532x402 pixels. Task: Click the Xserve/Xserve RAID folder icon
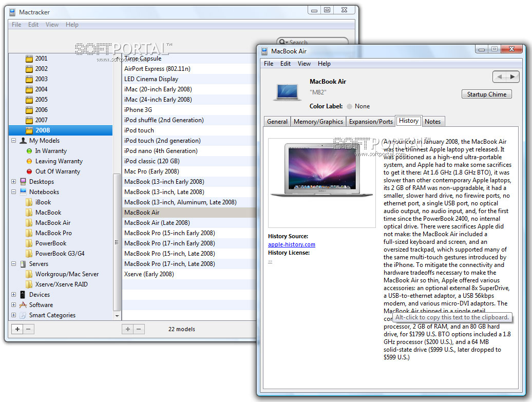click(x=29, y=284)
